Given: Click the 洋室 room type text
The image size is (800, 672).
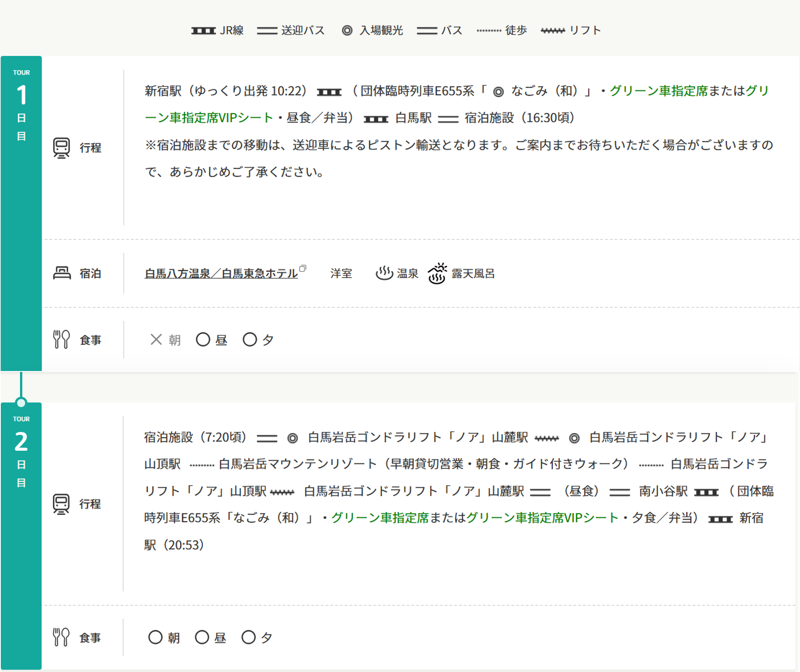Looking at the screenshot, I should 341,273.
